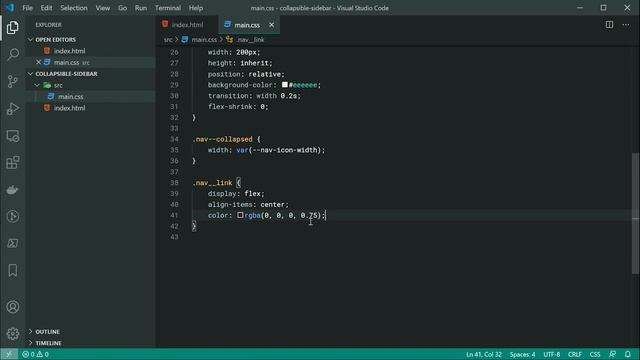
Task: Open the Go menu
Action: [122, 8]
